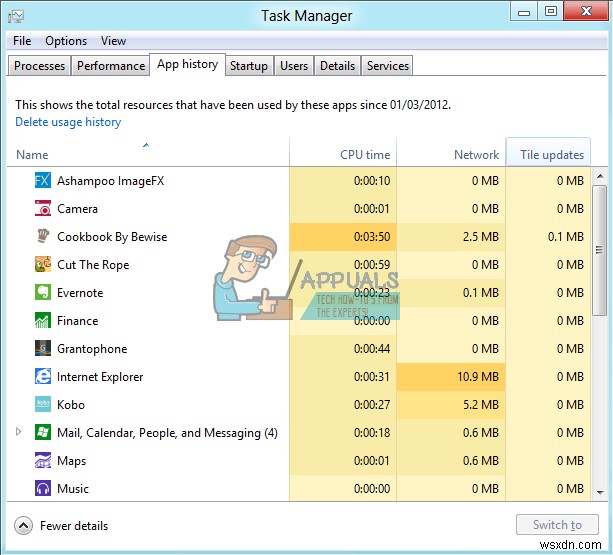This screenshot has height=555, width=613.
Task: Collapse view with Fewer details arrow
Action: tap(24, 526)
